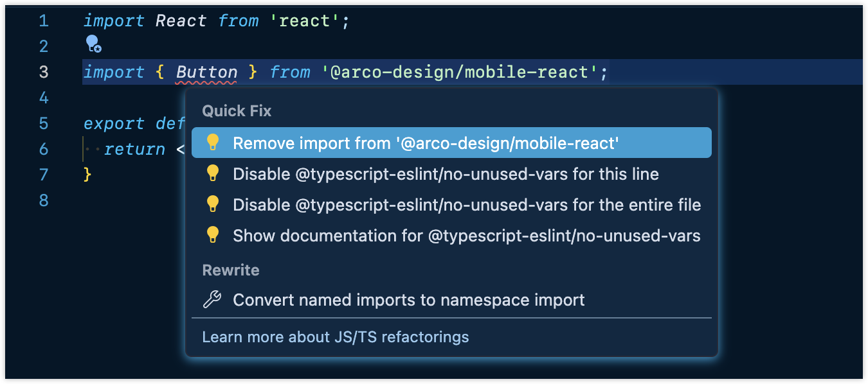The height and width of the screenshot is (384, 868).
Task: Click line number 5 in the gutter
Action: click(x=43, y=123)
